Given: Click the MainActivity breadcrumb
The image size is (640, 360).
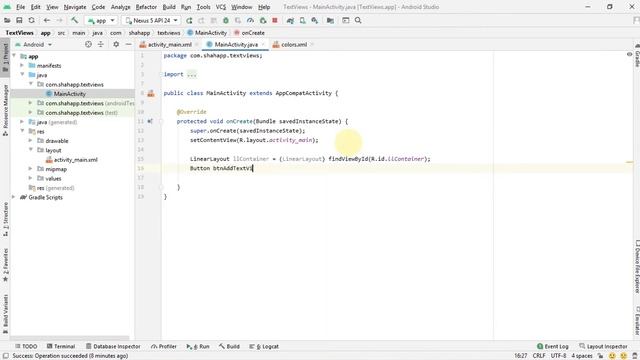Looking at the screenshot, I should [x=207, y=33].
